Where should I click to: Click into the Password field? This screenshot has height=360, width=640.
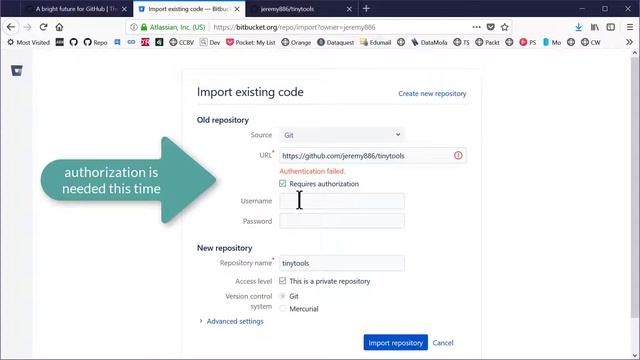tap(342, 221)
